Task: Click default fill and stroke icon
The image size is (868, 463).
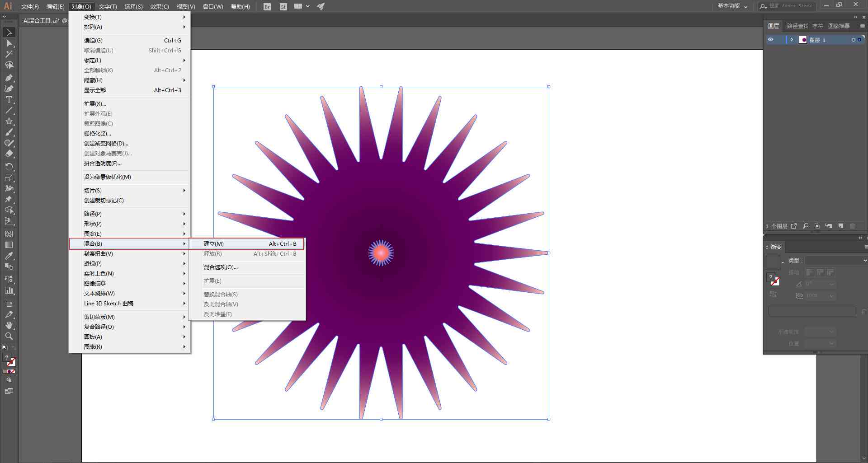Action: [5, 347]
